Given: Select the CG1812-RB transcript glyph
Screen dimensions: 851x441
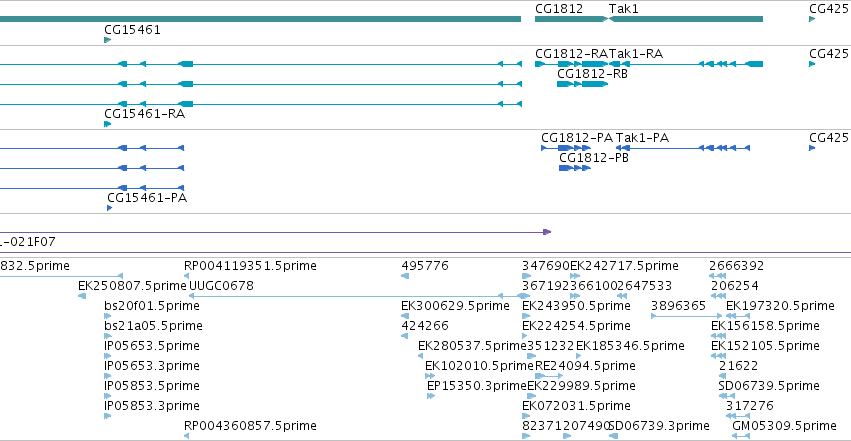Looking at the screenshot, I should click(582, 84).
